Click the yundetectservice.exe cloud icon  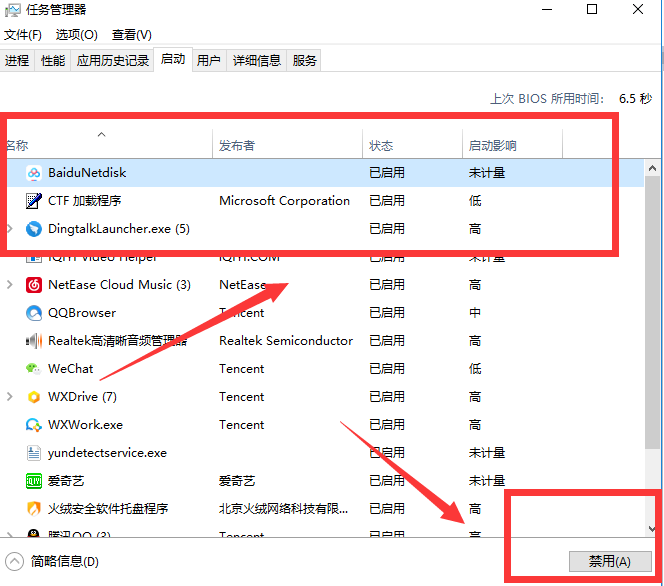click(32, 453)
